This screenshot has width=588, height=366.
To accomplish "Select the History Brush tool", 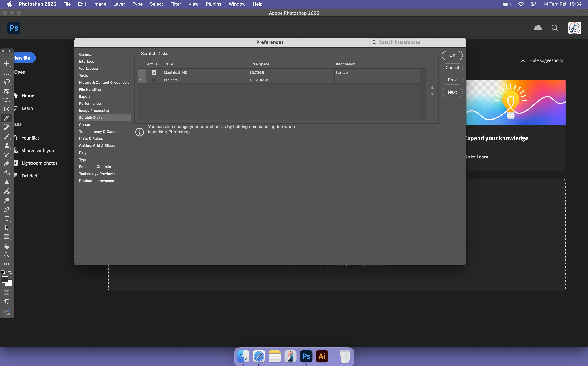I will pyautogui.click(x=6, y=155).
